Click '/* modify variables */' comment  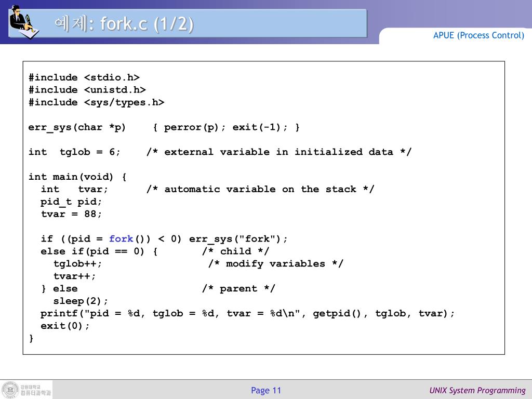(276, 264)
